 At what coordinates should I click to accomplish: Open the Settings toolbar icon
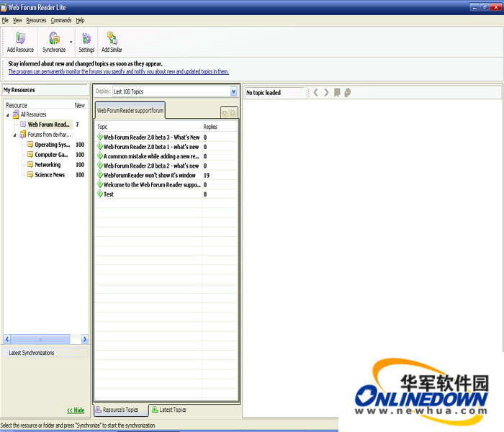[86, 42]
